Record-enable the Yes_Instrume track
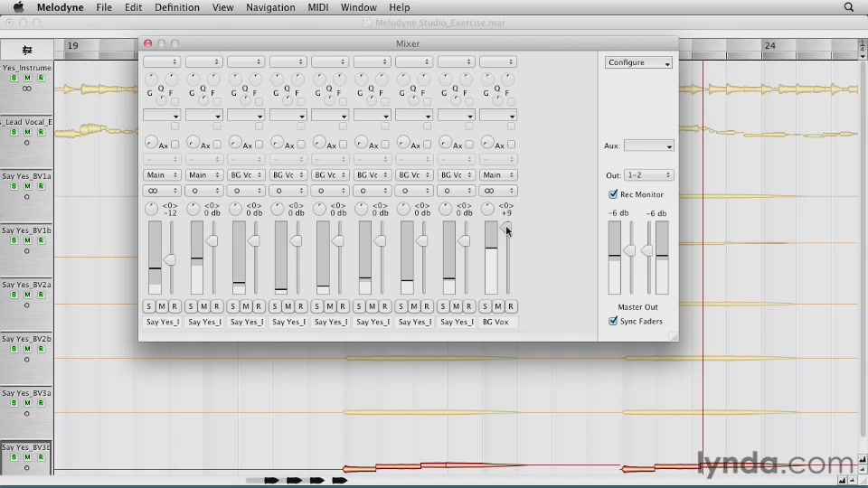This screenshot has width=868, height=488. [x=41, y=78]
